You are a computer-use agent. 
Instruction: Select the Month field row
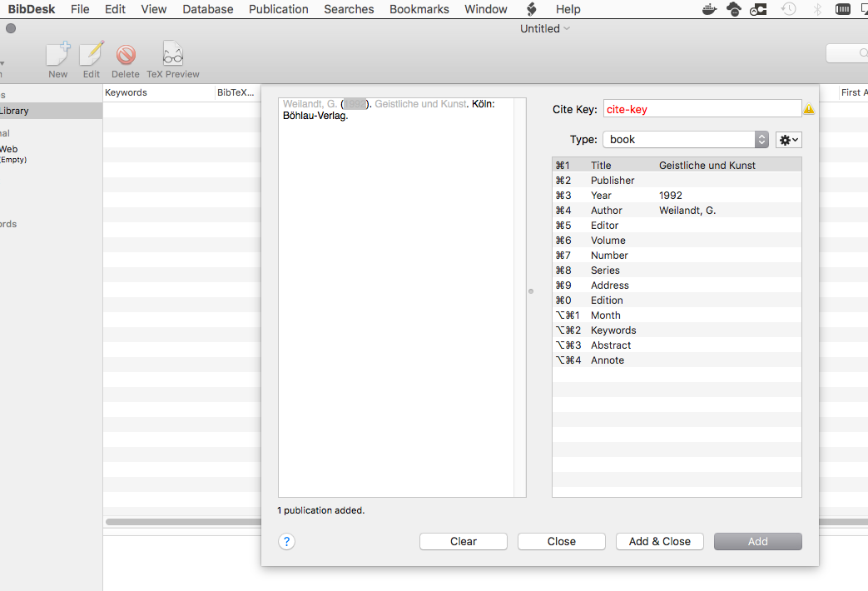click(x=677, y=315)
